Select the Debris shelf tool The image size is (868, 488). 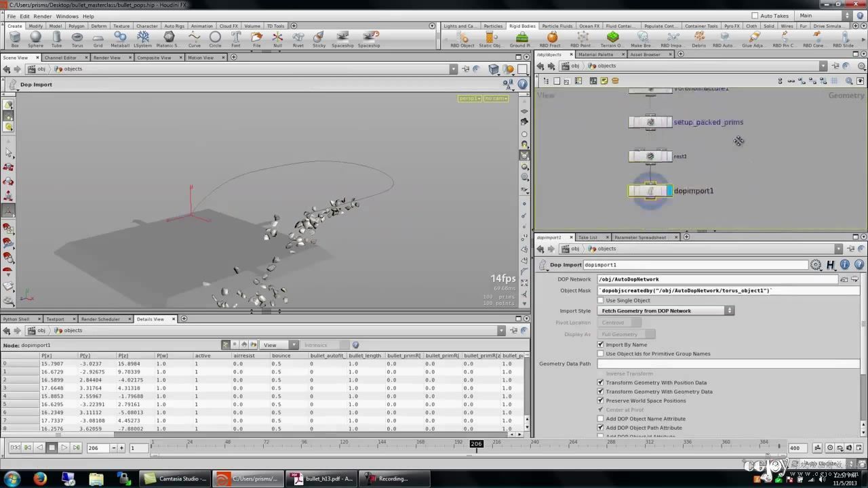point(698,39)
